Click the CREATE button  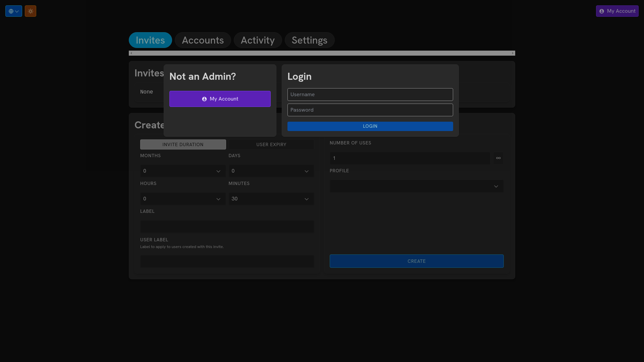coord(417,261)
